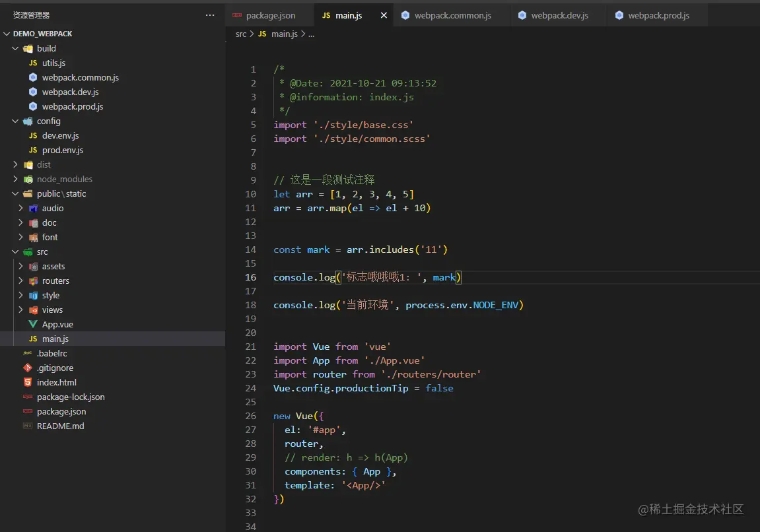This screenshot has height=532, width=760.
Task: Click the breadcrumb ellipsis segment
Action: click(311, 34)
